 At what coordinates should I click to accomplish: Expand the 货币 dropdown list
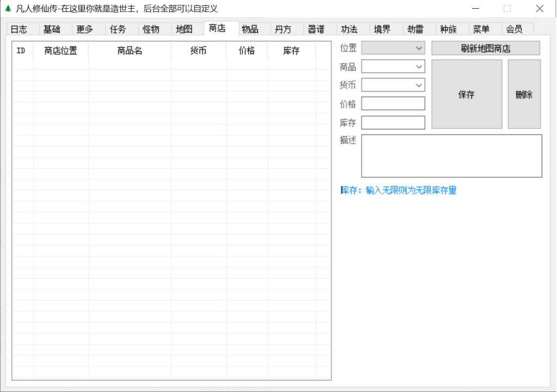[393, 85]
